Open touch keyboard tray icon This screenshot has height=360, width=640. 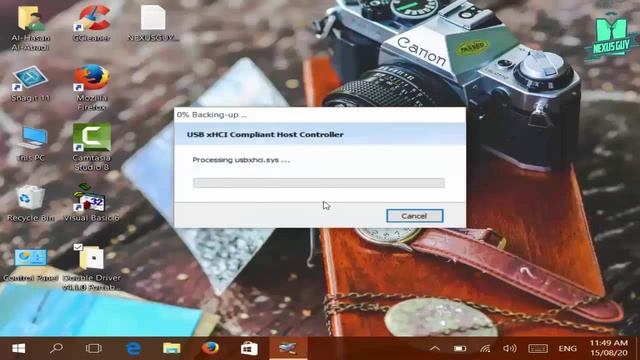click(x=538, y=349)
